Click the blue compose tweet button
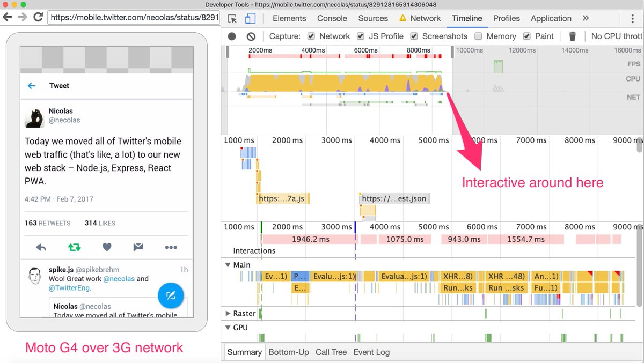The image size is (644, 363). [171, 295]
